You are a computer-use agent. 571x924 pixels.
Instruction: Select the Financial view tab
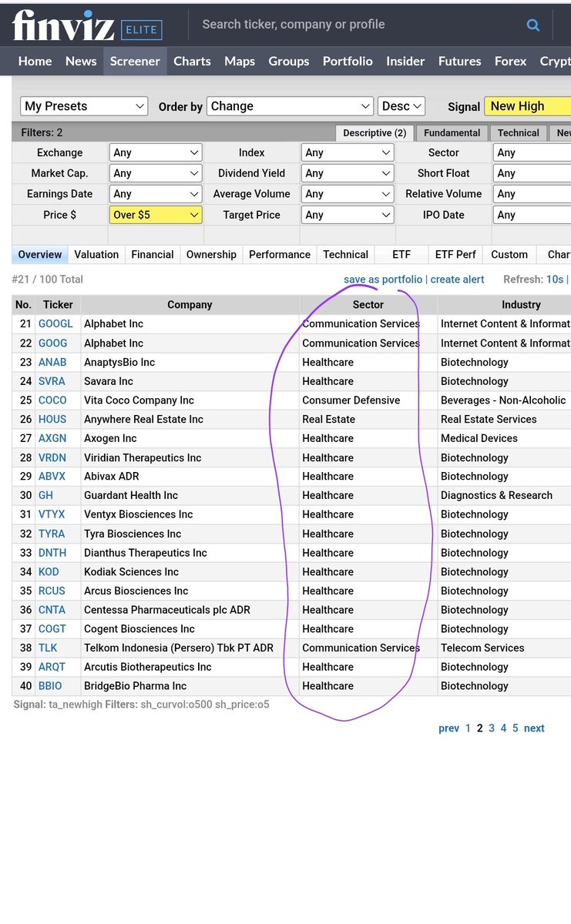coord(153,254)
